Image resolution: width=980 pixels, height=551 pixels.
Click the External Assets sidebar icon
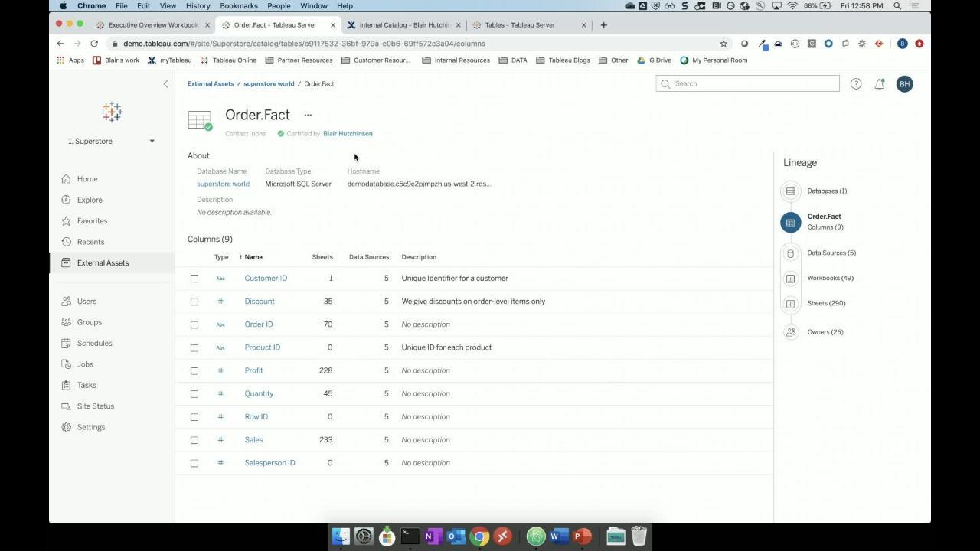coord(66,262)
